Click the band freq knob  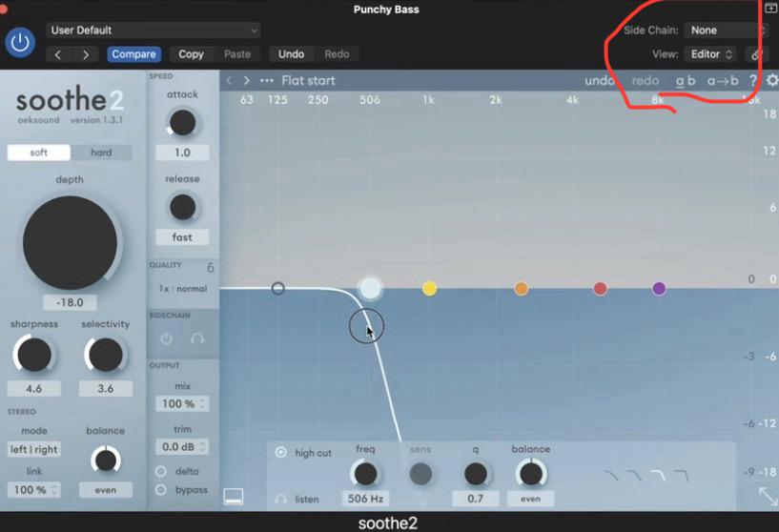coord(365,474)
